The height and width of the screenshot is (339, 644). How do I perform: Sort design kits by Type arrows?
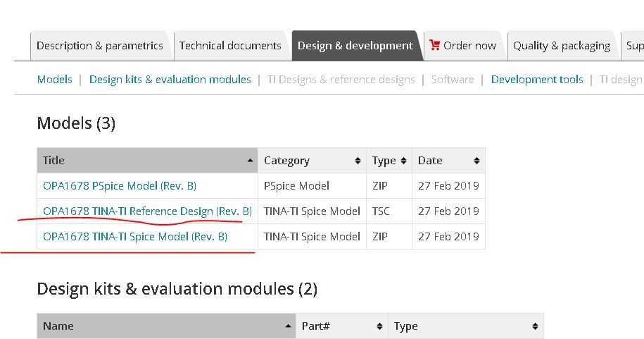coord(536,326)
